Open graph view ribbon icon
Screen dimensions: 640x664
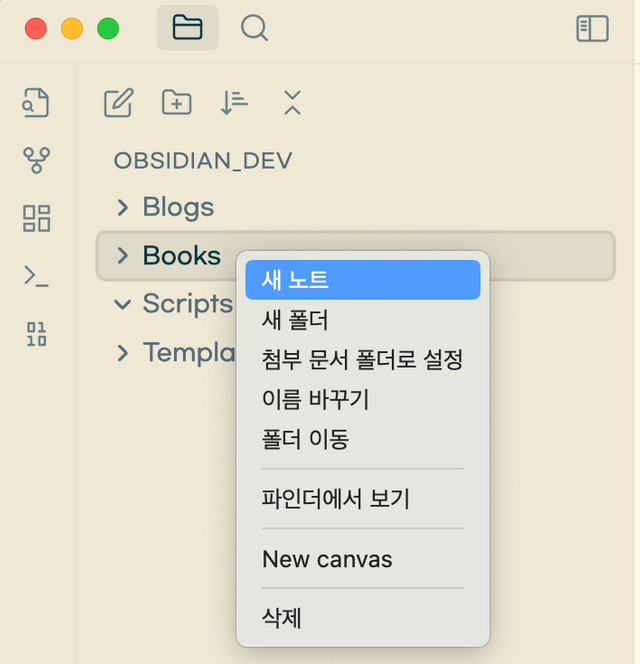[36, 160]
